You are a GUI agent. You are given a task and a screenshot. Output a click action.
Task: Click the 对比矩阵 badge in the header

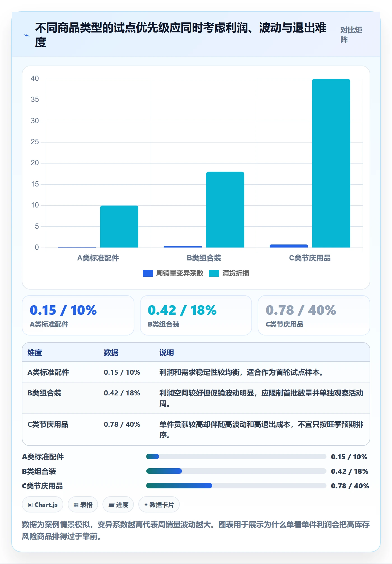pos(351,35)
